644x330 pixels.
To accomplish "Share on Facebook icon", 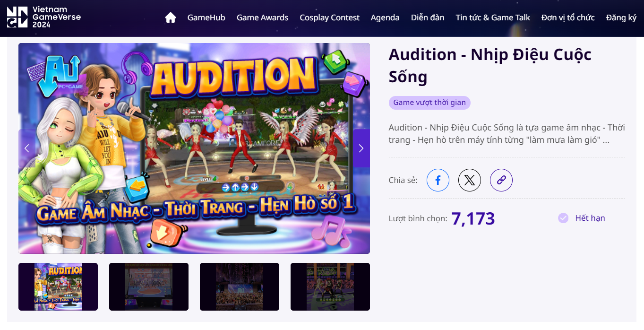I will pos(438,180).
